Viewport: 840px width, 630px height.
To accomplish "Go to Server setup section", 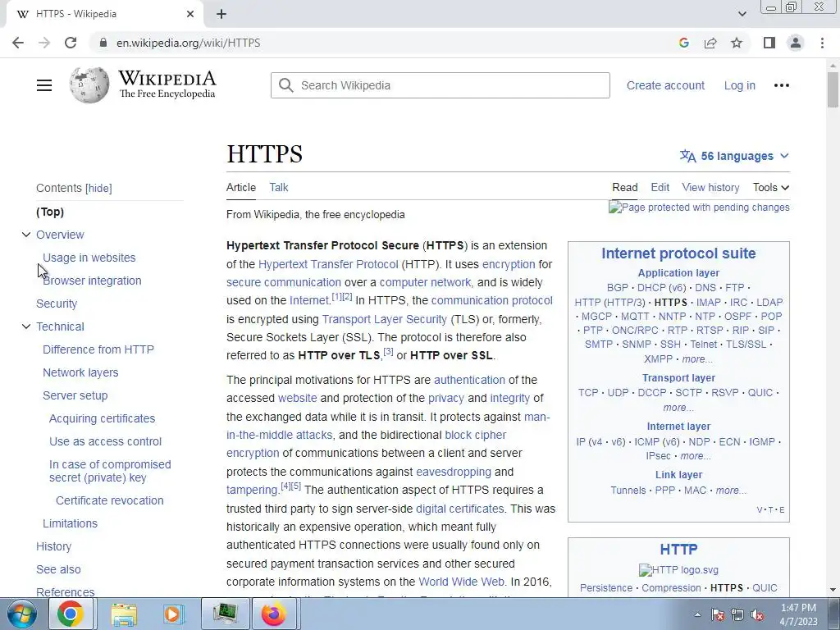I will pos(75,395).
